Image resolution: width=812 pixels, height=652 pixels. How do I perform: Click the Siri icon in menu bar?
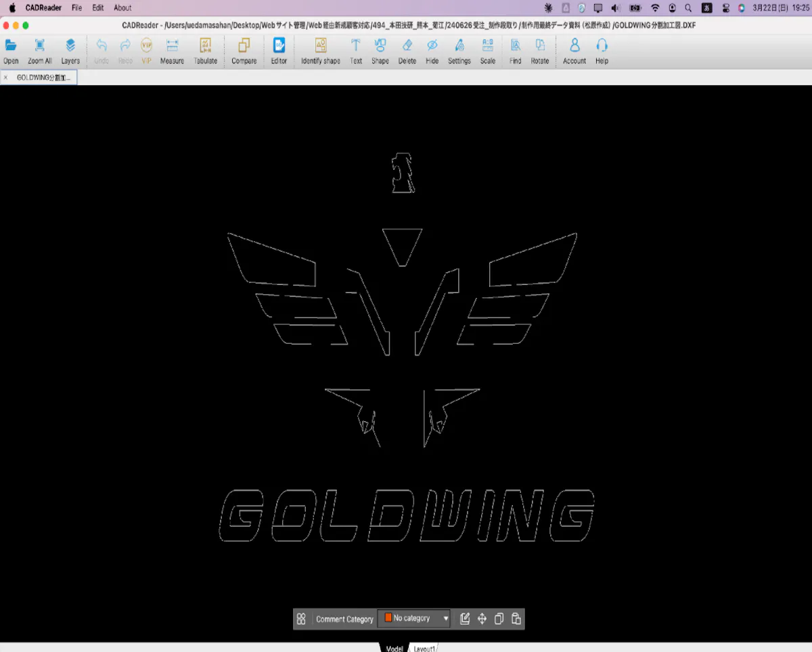pyautogui.click(x=742, y=8)
